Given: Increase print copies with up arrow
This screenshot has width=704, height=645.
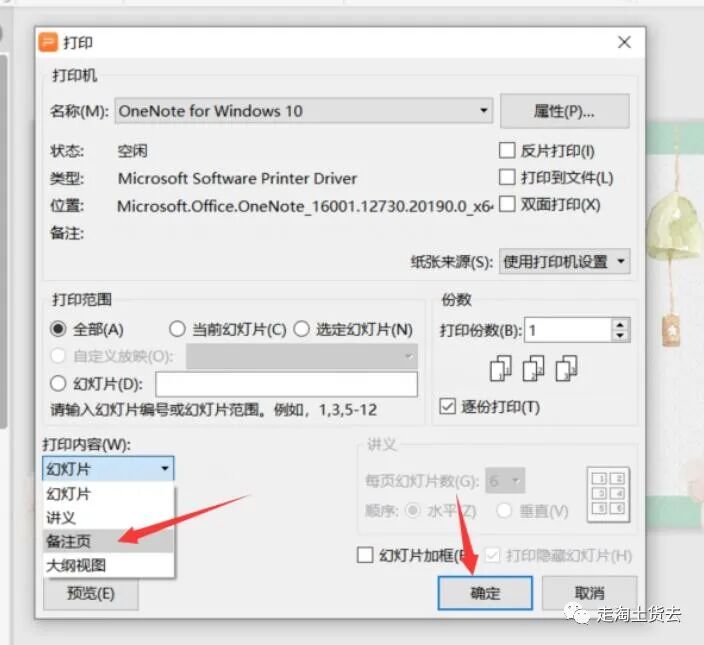Looking at the screenshot, I should [620, 325].
